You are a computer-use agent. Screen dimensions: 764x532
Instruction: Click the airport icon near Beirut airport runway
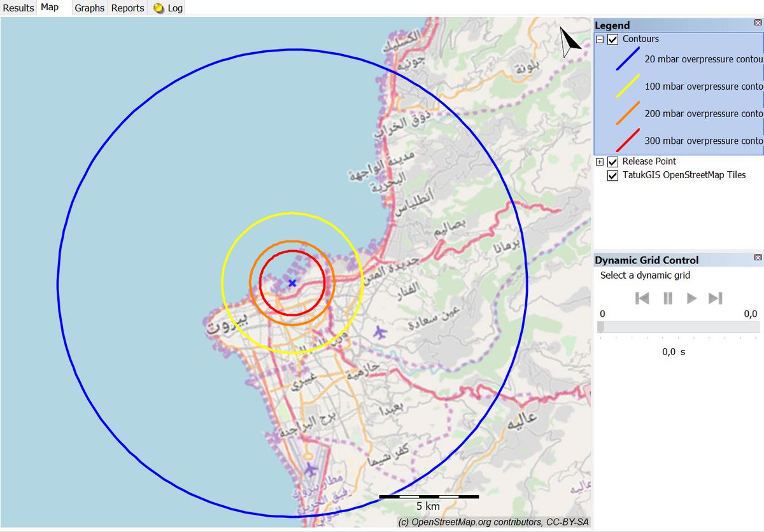coord(310,470)
